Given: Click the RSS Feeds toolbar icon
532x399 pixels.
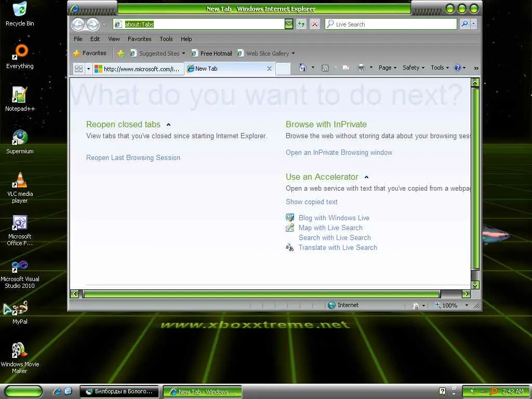Looking at the screenshot, I should [x=325, y=68].
